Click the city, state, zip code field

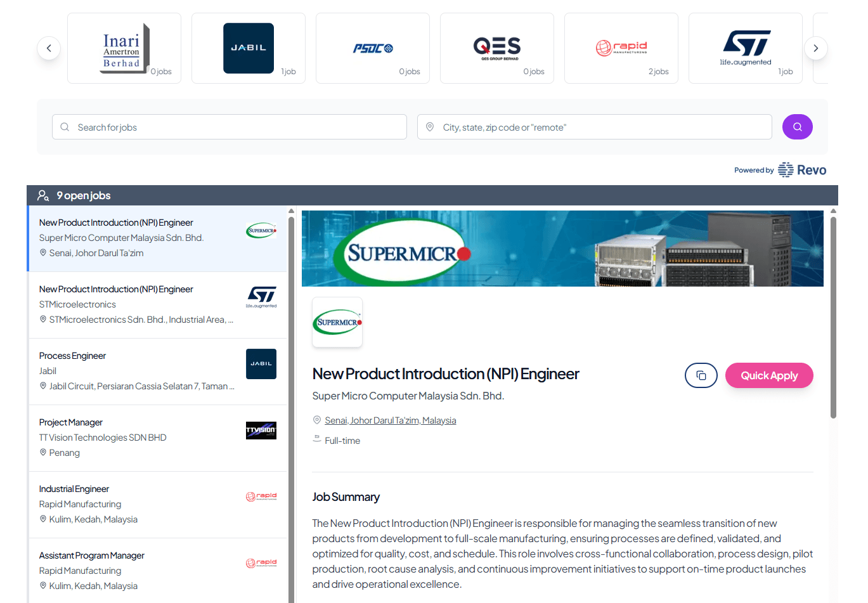tap(595, 127)
